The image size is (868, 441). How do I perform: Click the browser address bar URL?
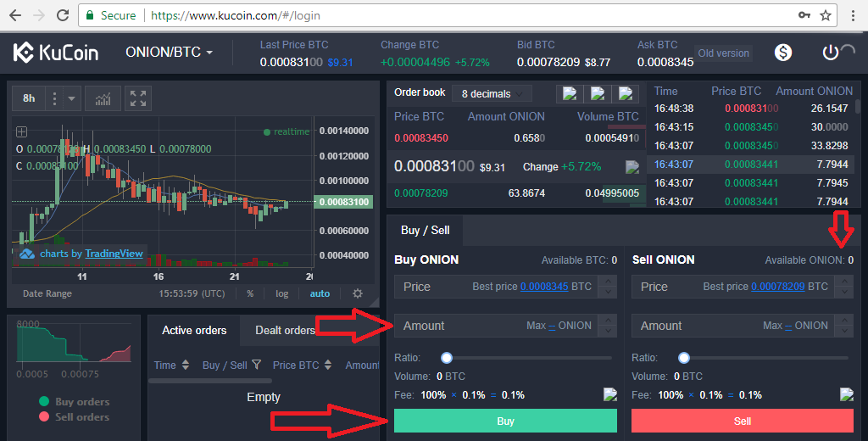click(x=236, y=15)
